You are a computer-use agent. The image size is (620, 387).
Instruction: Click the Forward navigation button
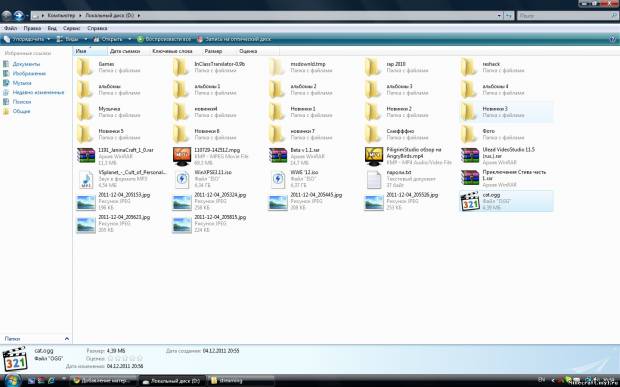click(x=18, y=16)
